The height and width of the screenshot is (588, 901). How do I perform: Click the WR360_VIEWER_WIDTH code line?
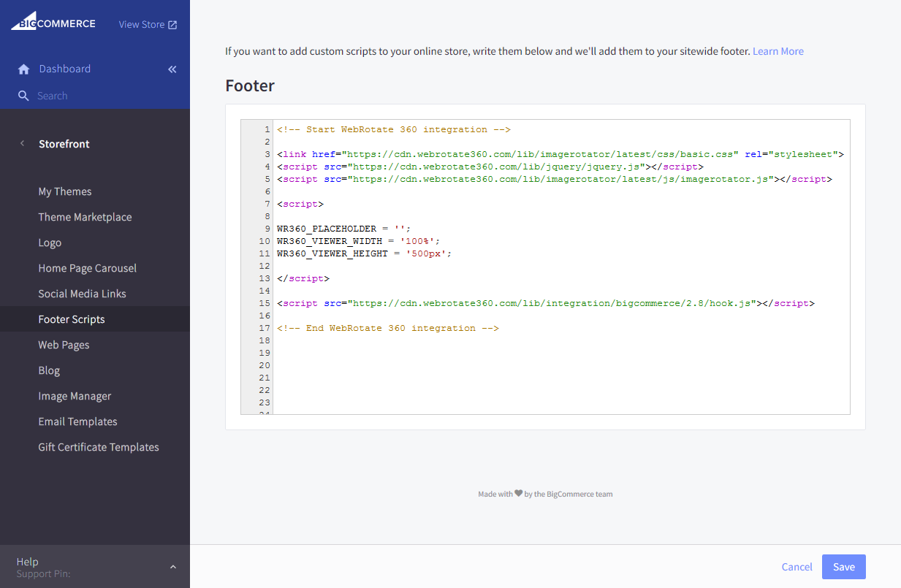point(359,241)
